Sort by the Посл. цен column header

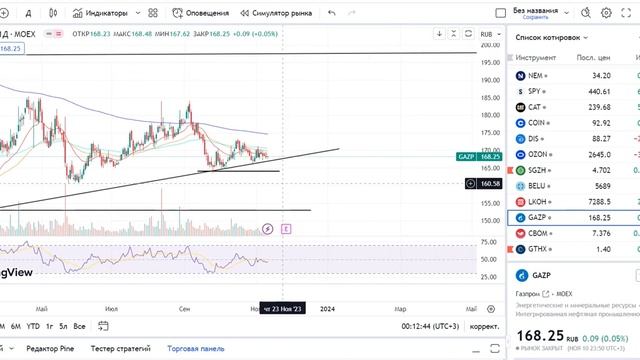coord(593,58)
